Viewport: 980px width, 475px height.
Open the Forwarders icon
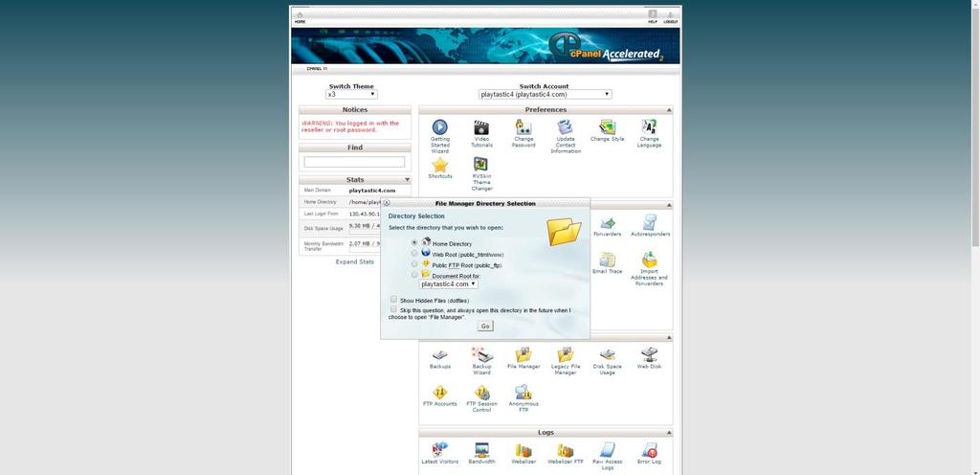608,223
